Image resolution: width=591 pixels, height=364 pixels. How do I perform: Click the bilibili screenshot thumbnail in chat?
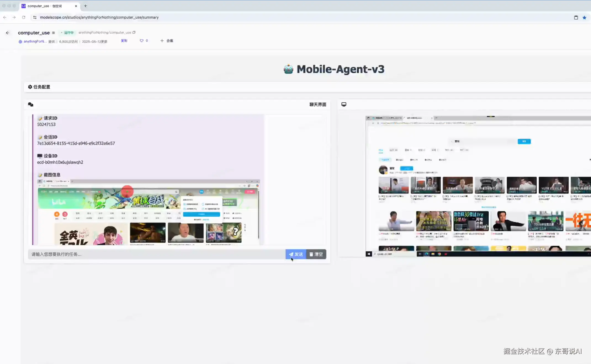[149, 212]
